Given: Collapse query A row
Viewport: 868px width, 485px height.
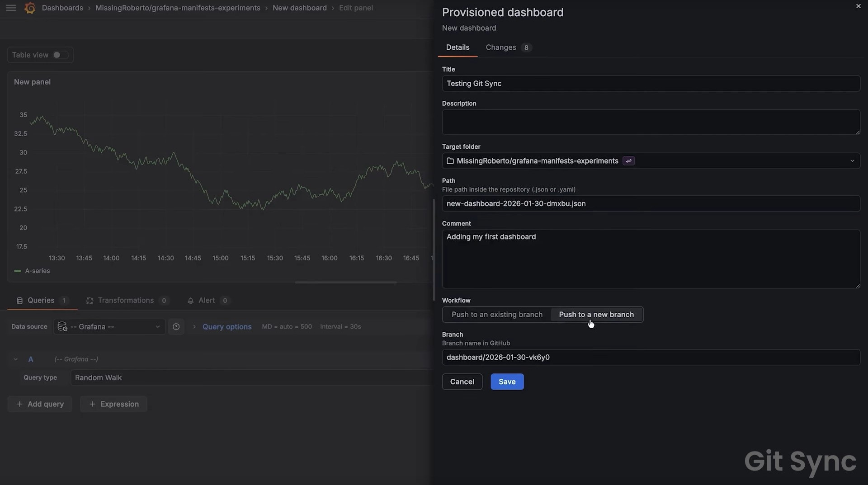Looking at the screenshot, I should click(x=15, y=359).
